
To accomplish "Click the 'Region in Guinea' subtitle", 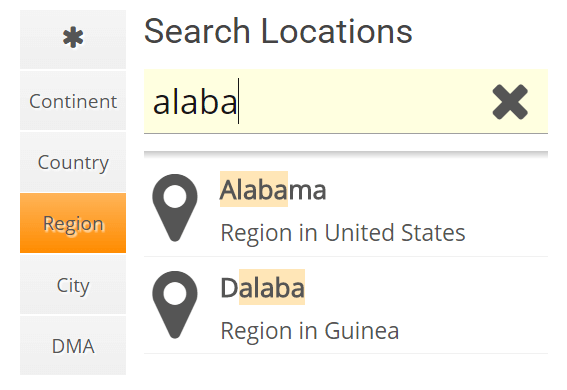I will (310, 330).
